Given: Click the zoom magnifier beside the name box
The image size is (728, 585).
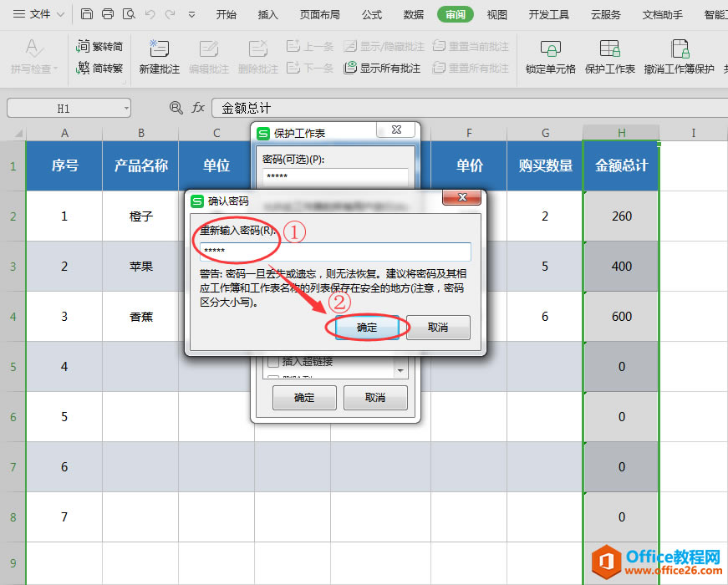Looking at the screenshot, I should pos(176,108).
